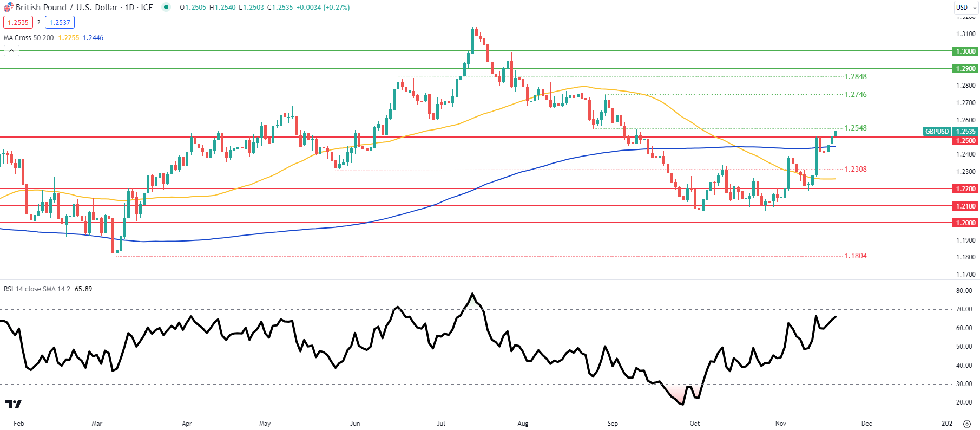Click the 1.2746 level annotation
Screen dimensions: 980x430
click(x=856, y=95)
